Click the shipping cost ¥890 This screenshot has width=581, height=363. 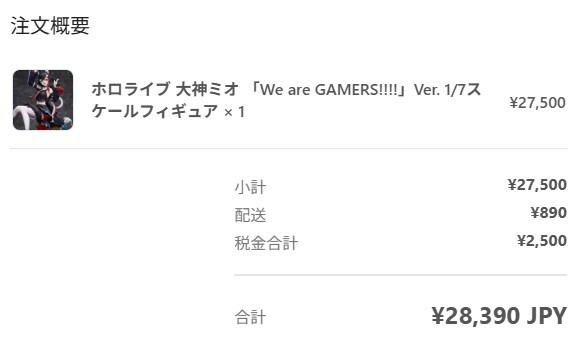[x=549, y=213]
